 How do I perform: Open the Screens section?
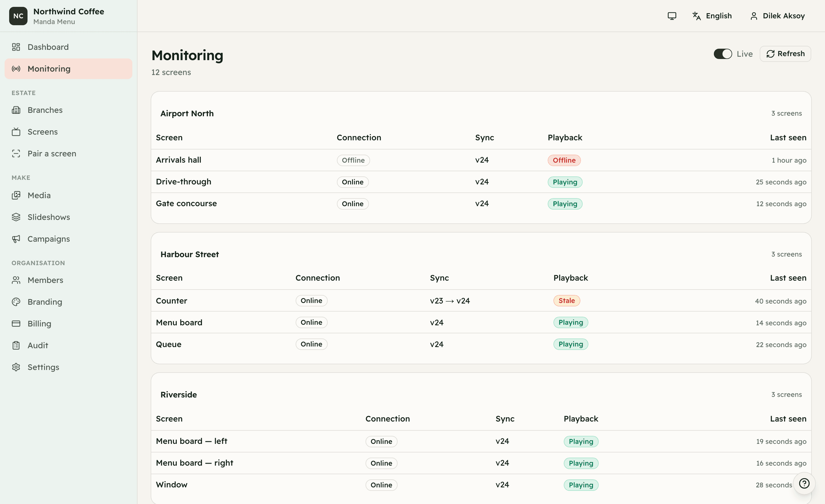pyautogui.click(x=68, y=132)
